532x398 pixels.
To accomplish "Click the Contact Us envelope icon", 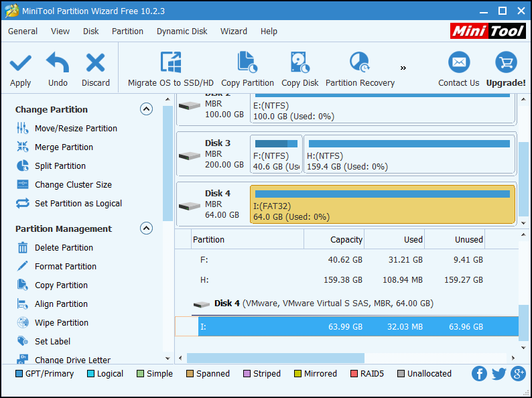I will [459, 62].
